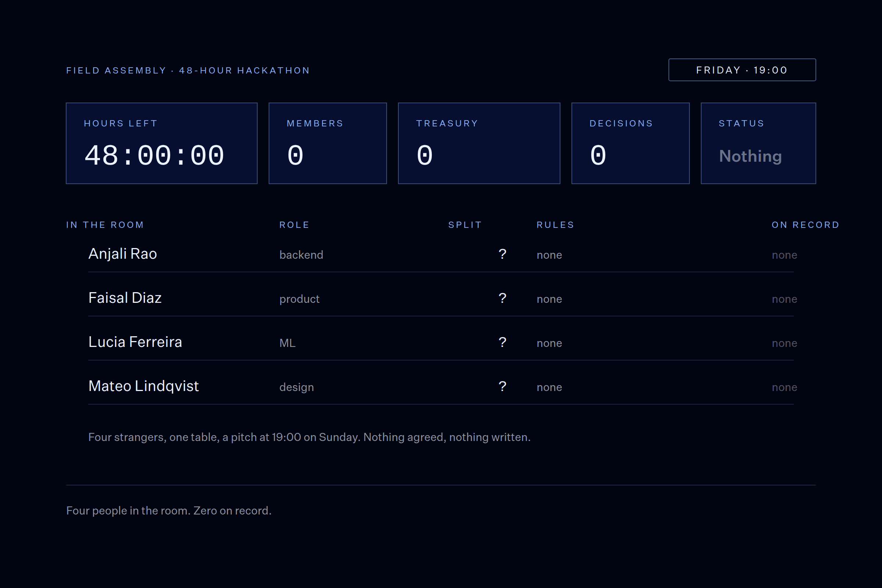
Task: Click the SPLIT column header
Action: (x=465, y=225)
